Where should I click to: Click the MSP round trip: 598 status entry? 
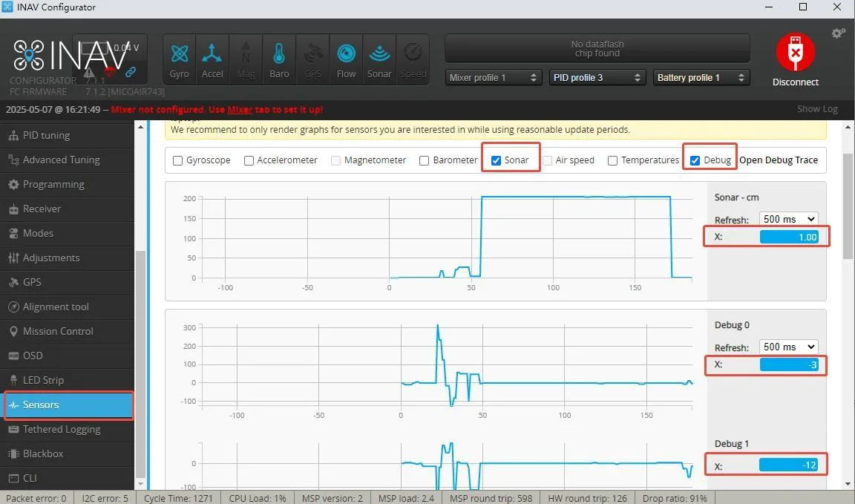491,498
